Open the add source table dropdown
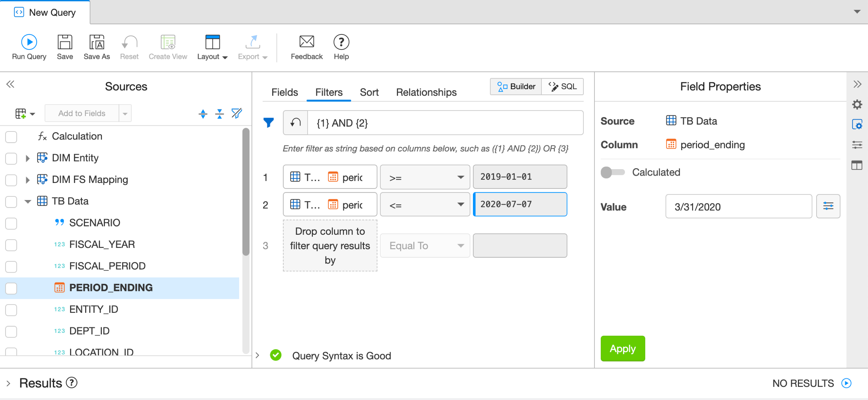Screen dimensions: 868x400 coord(25,114)
